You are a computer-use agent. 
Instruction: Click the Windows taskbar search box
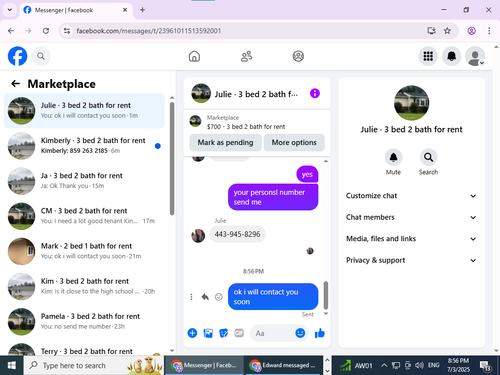pos(94,365)
